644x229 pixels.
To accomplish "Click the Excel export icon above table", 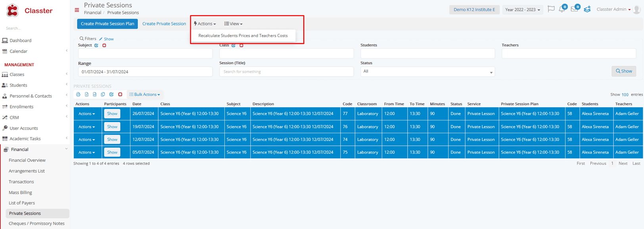I will (86, 94).
